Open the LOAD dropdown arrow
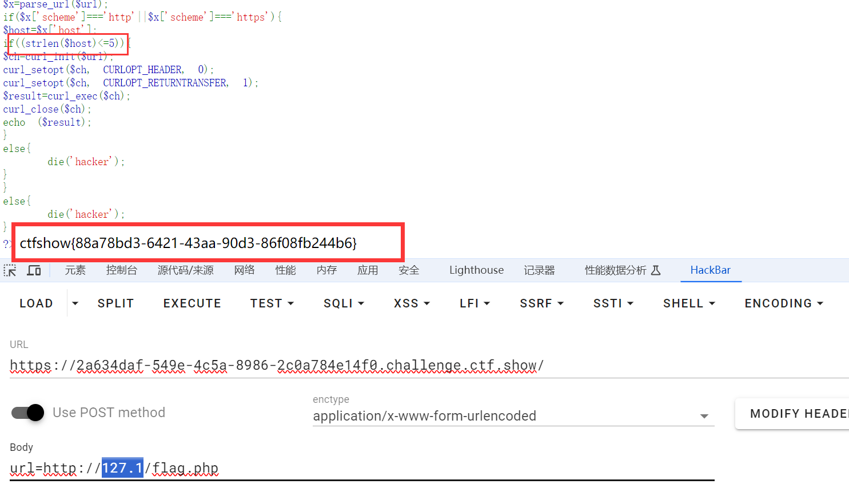 pos(75,303)
